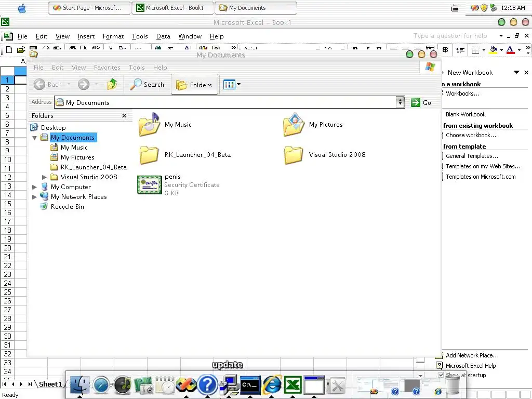Click the Font Color letter A icon
The image size is (532, 399).
[x=510, y=50]
